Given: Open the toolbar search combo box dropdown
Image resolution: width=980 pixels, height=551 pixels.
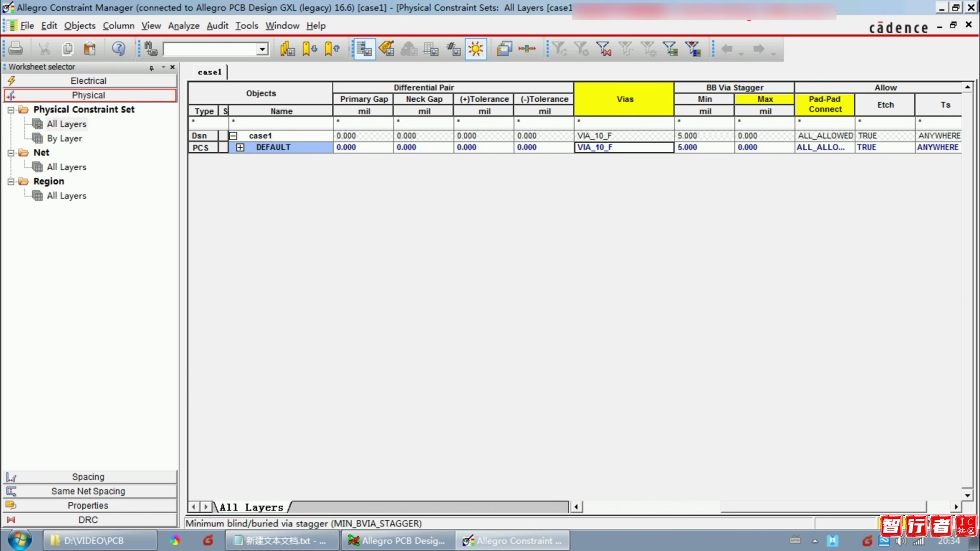Looking at the screenshot, I should [x=262, y=49].
